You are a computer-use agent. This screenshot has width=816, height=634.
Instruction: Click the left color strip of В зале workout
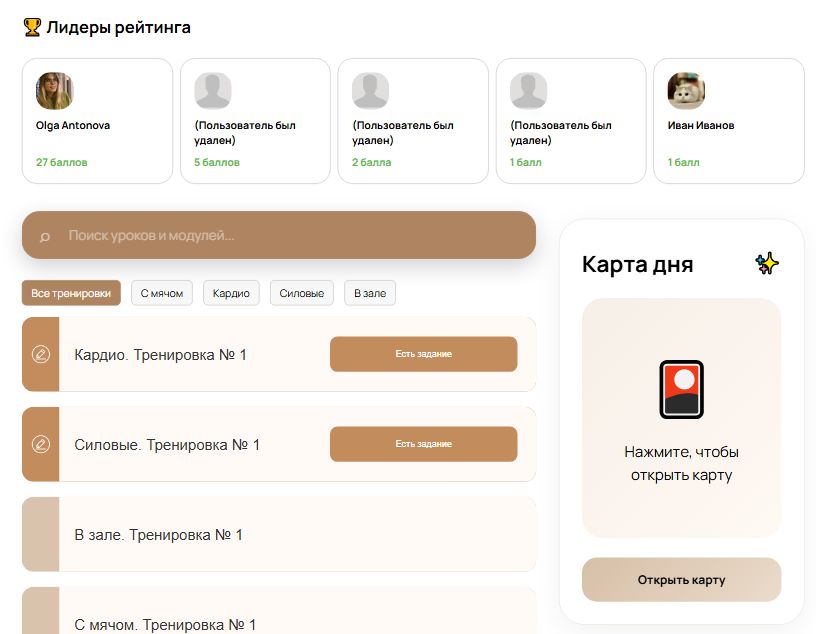coord(41,534)
